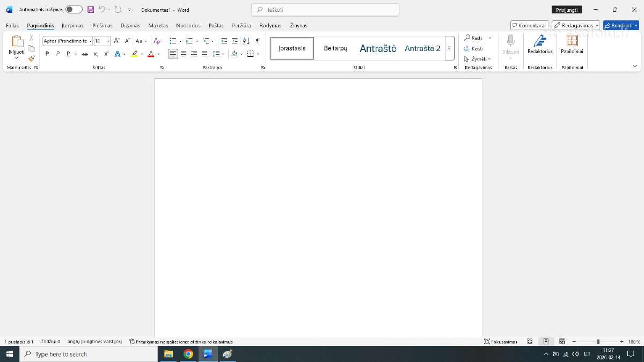Open the Aa change case dropdown
The height and width of the screenshot is (362, 644).
[x=141, y=41]
